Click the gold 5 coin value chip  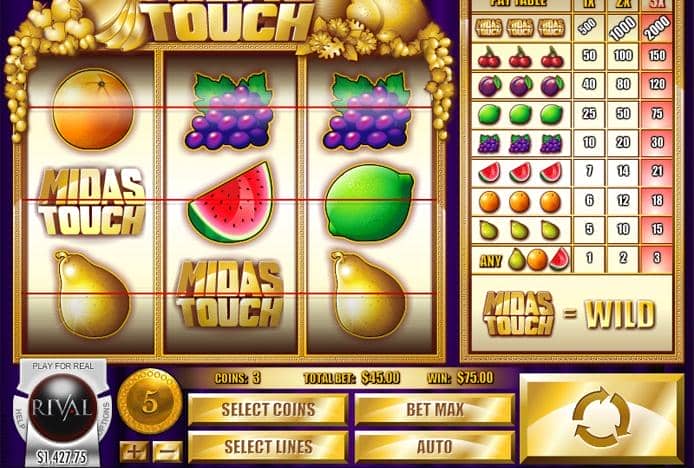pyautogui.click(x=150, y=402)
